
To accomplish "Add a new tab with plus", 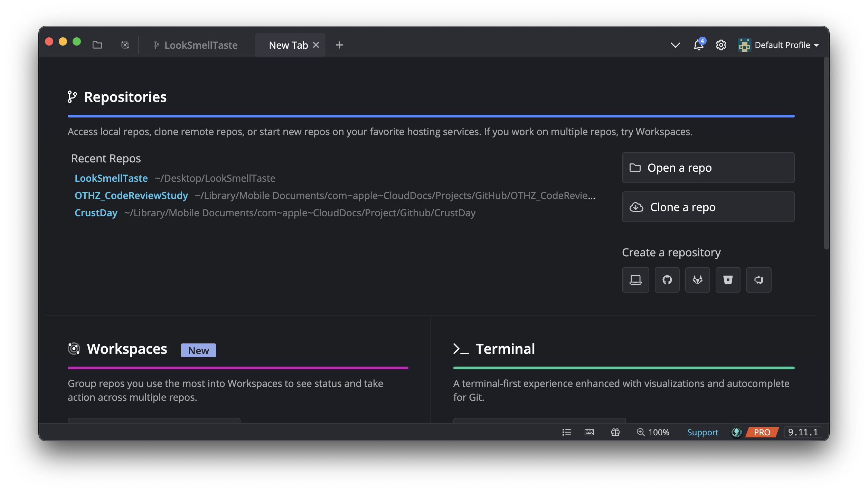I will click(339, 45).
